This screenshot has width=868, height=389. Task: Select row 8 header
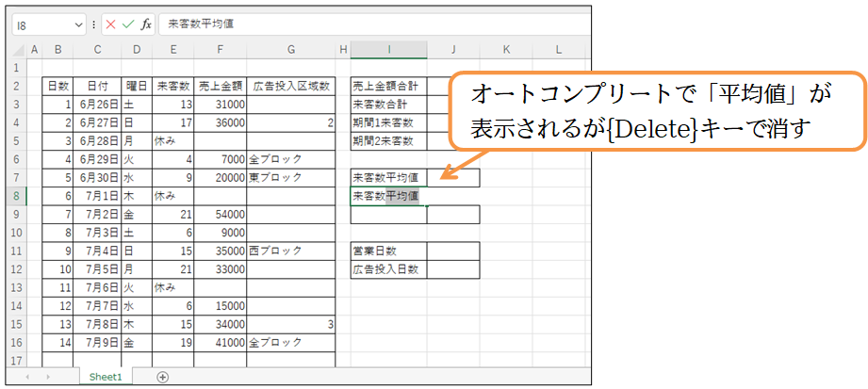pyautogui.click(x=19, y=196)
